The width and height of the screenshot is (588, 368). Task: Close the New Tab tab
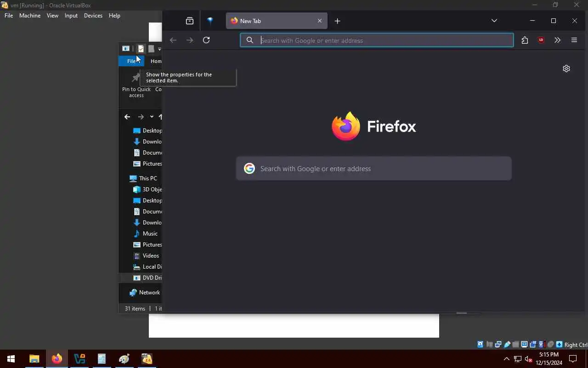click(320, 21)
